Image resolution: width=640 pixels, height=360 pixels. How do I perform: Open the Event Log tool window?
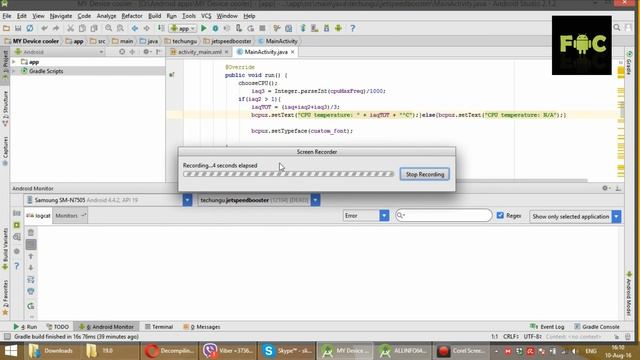[x=547, y=327]
